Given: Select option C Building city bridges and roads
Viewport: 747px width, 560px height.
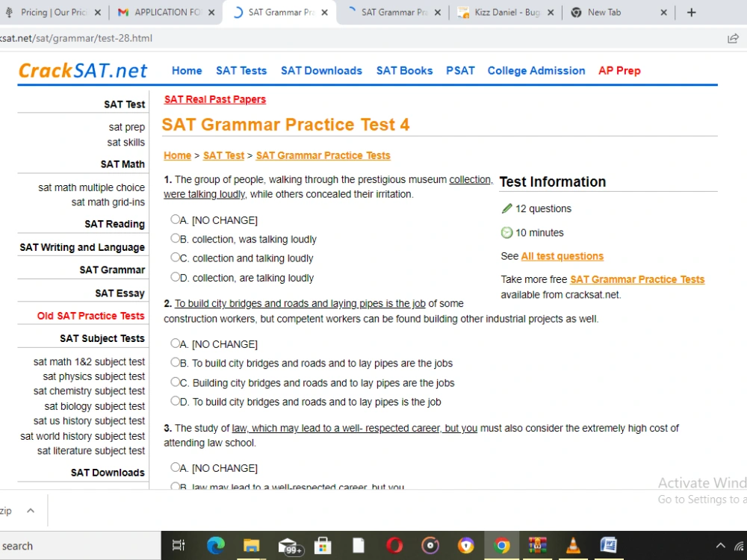Looking at the screenshot, I should [x=175, y=382].
